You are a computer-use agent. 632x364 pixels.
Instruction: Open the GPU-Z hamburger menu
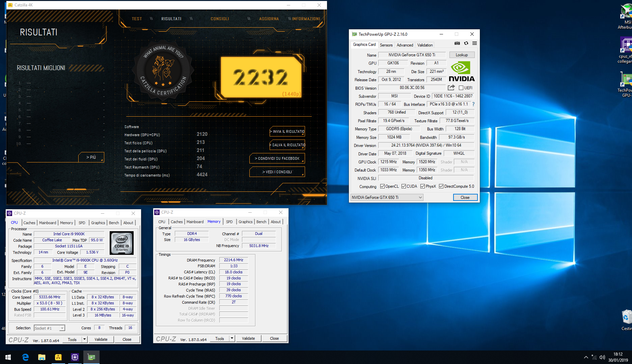(474, 43)
